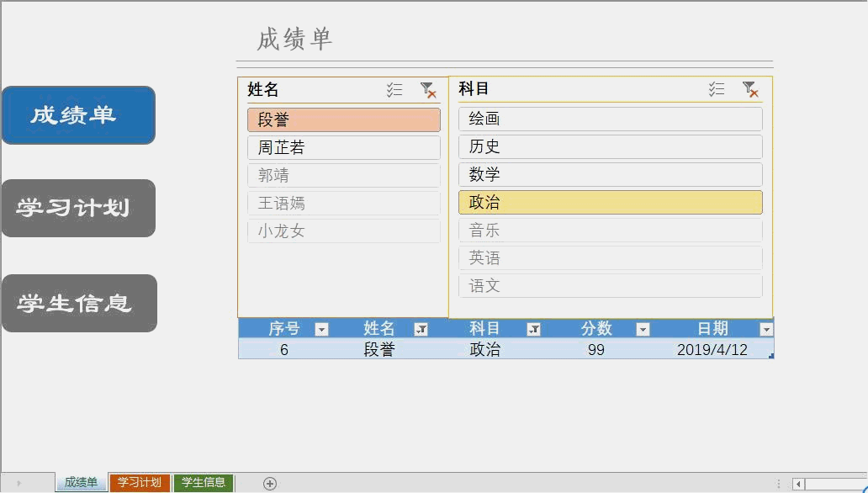Image resolution: width=868 pixels, height=493 pixels.
Task: Select 周芷若 in 姓名 slicer
Action: click(x=344, y=147)
